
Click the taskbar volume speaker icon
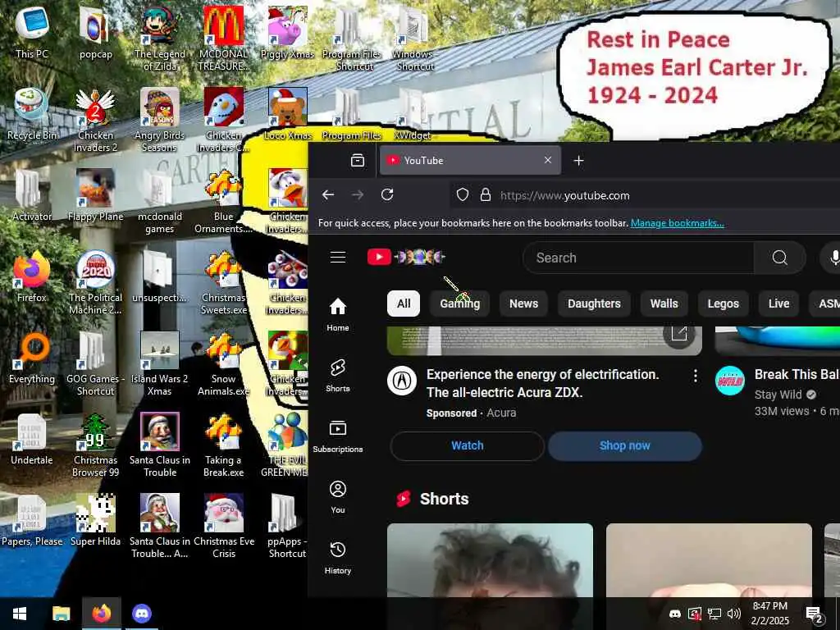coord(733,614)
